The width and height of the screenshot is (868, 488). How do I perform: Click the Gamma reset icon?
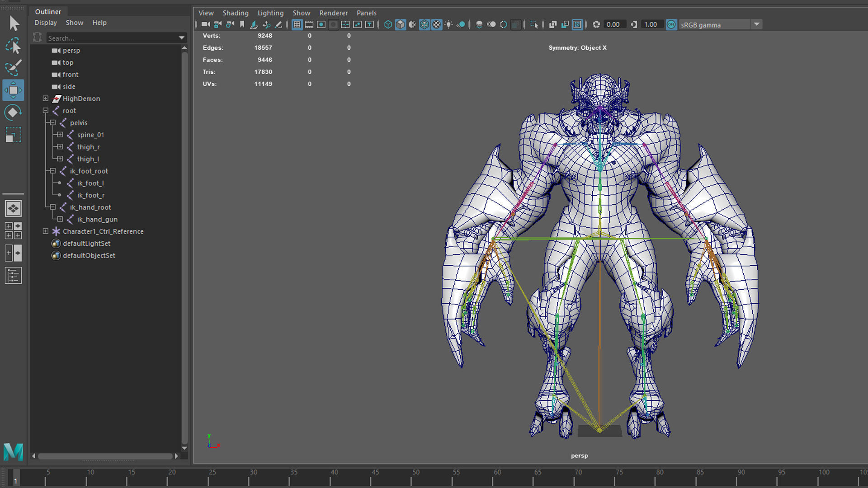pos(634,24)
